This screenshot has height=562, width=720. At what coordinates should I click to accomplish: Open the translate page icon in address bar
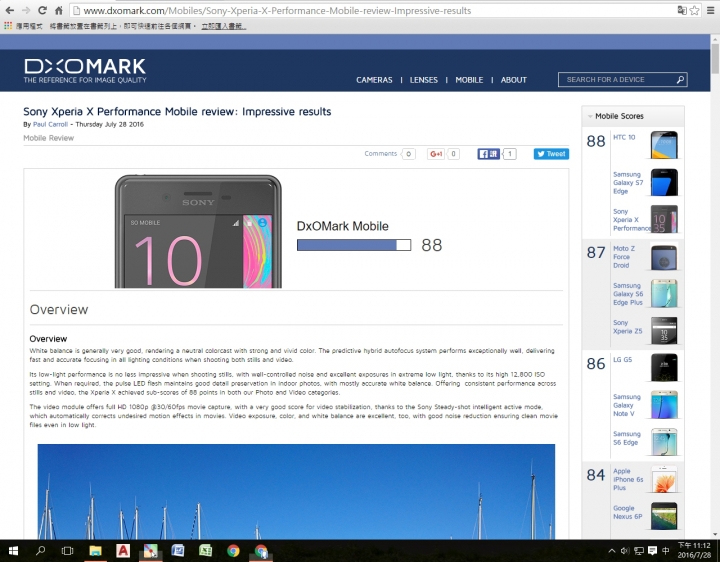pos(682,10)
